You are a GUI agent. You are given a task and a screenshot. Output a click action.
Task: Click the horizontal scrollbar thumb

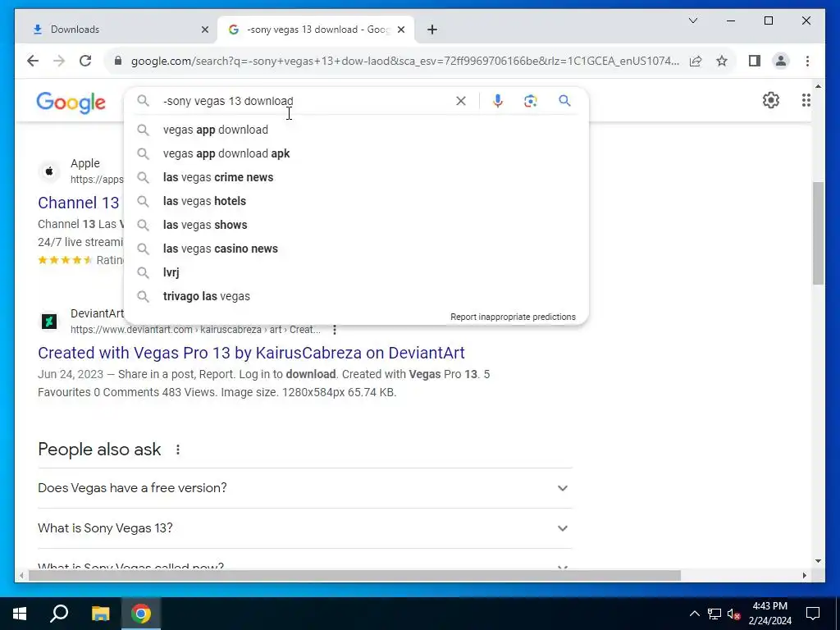354,576
